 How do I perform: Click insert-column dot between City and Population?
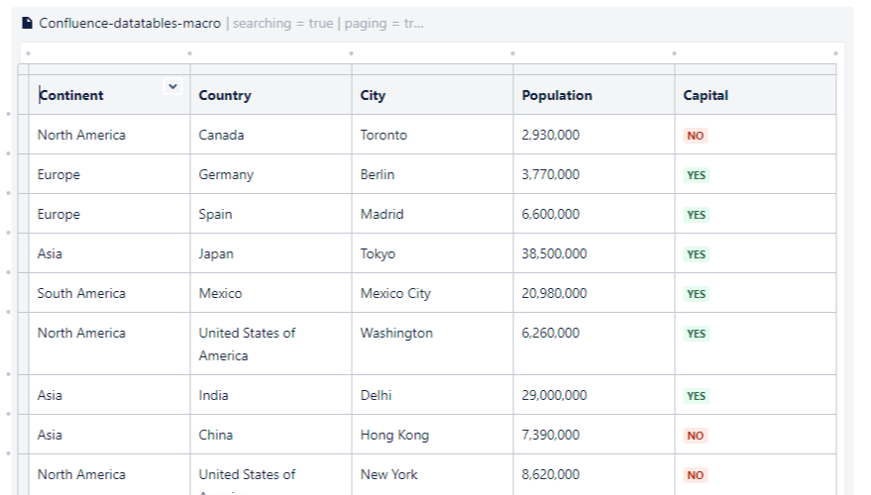click(x=513, y=53)
